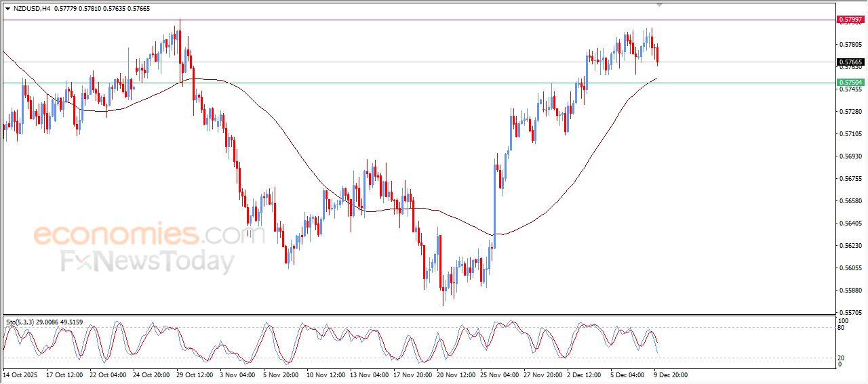
Task: Click the NZDUSD,H4 symbol title text
Action: [x=31, y=9]
